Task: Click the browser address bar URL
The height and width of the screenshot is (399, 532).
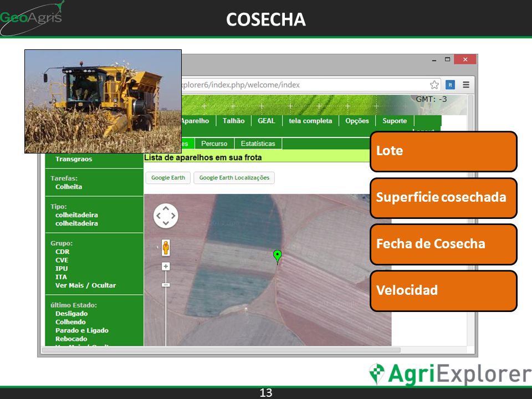Action: [241, 85]
